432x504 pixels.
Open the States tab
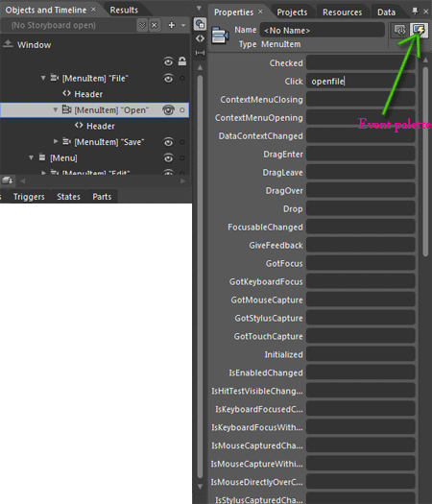click(x=68, y=197)
